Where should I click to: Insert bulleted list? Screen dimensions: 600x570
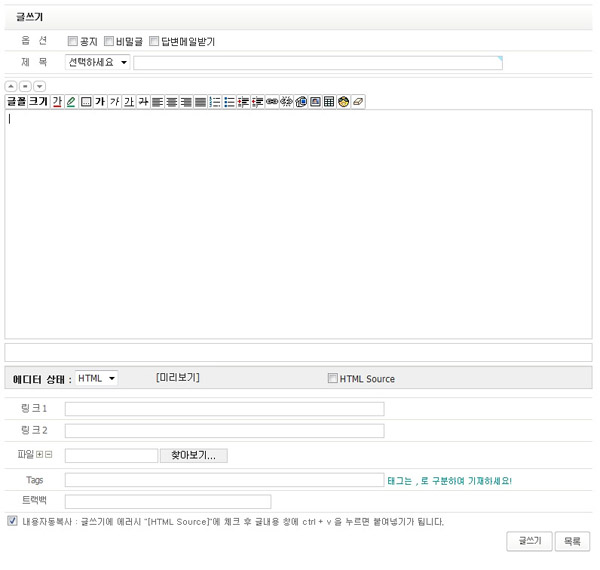coord(229,102)
